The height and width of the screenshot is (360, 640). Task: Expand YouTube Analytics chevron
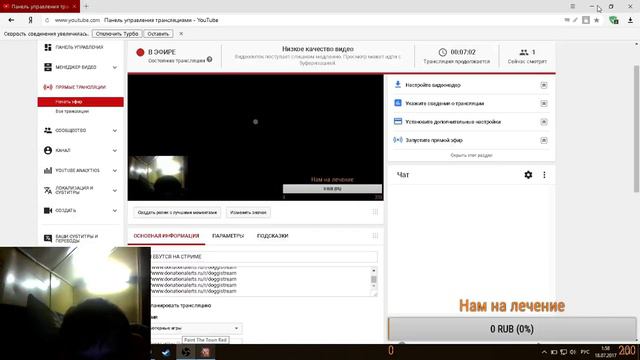tap(115, 171)
